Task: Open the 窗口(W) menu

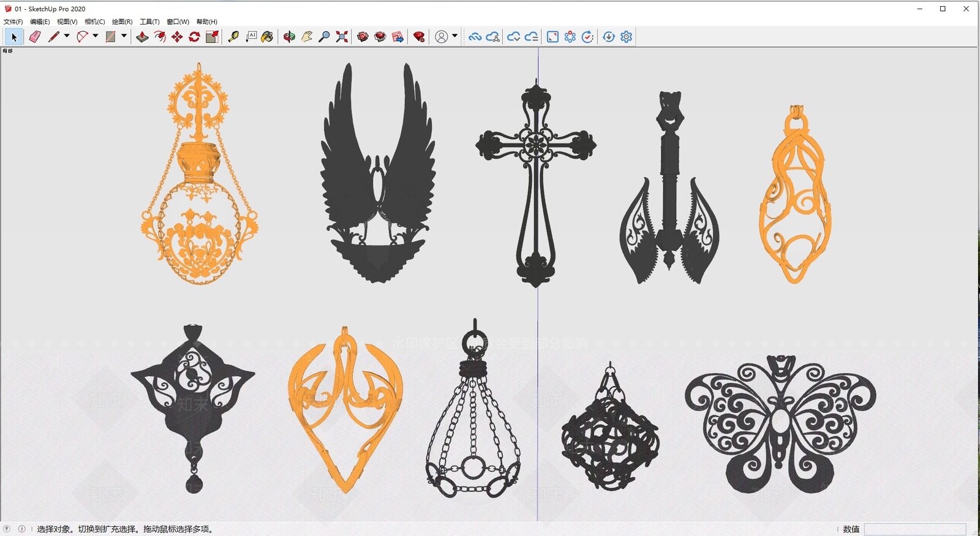Action: [x=178, y=21]
